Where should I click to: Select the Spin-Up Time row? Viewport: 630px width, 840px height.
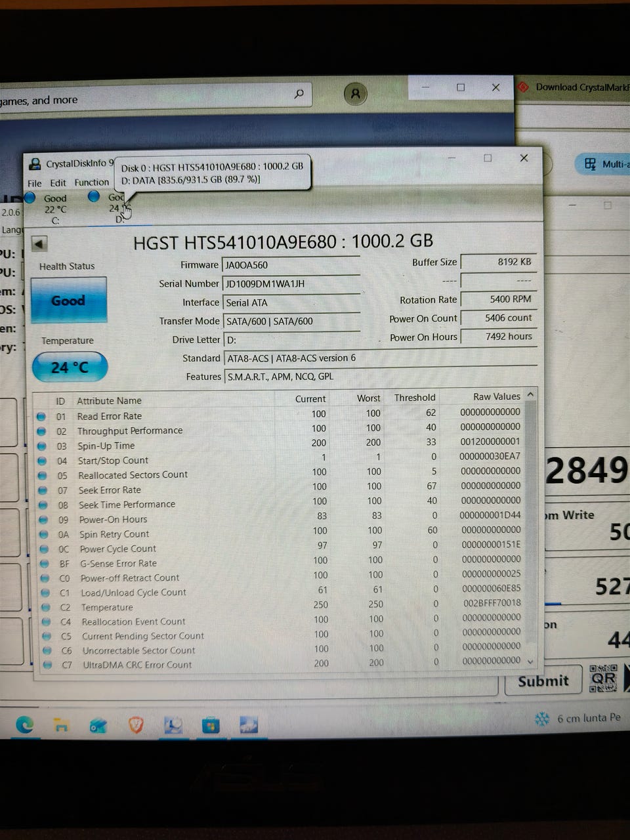click(x=279, y=444)
